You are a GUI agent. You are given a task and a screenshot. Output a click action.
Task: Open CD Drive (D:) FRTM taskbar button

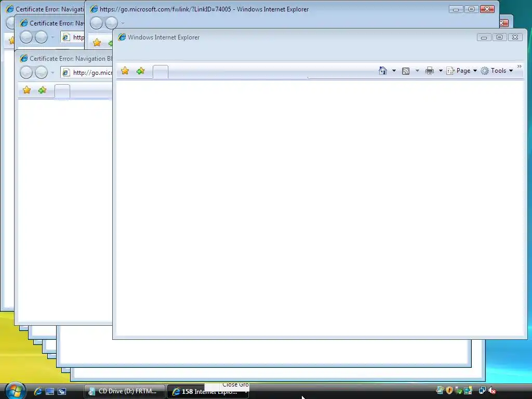point(124,391)
